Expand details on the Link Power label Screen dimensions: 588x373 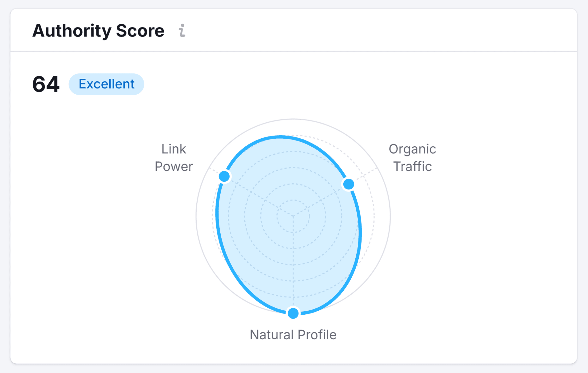tap(173, 157)
